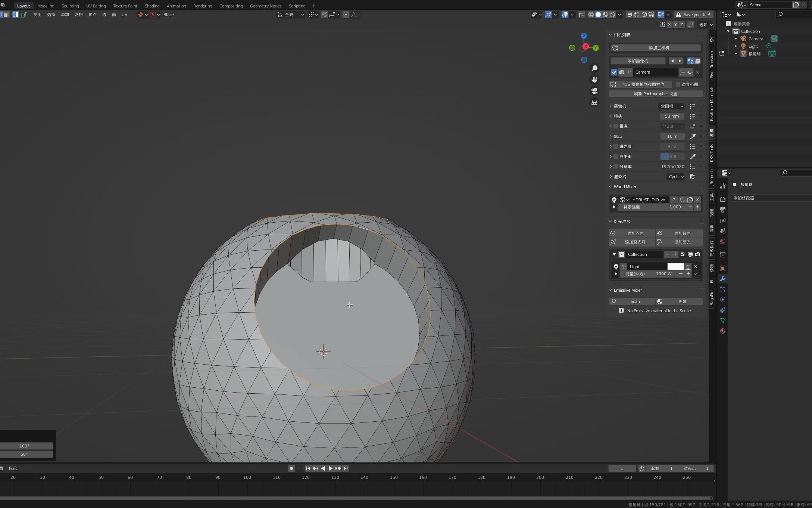Switch to orthographic grid view icon
The image size is (812, 508).
(x=594, y=102)
